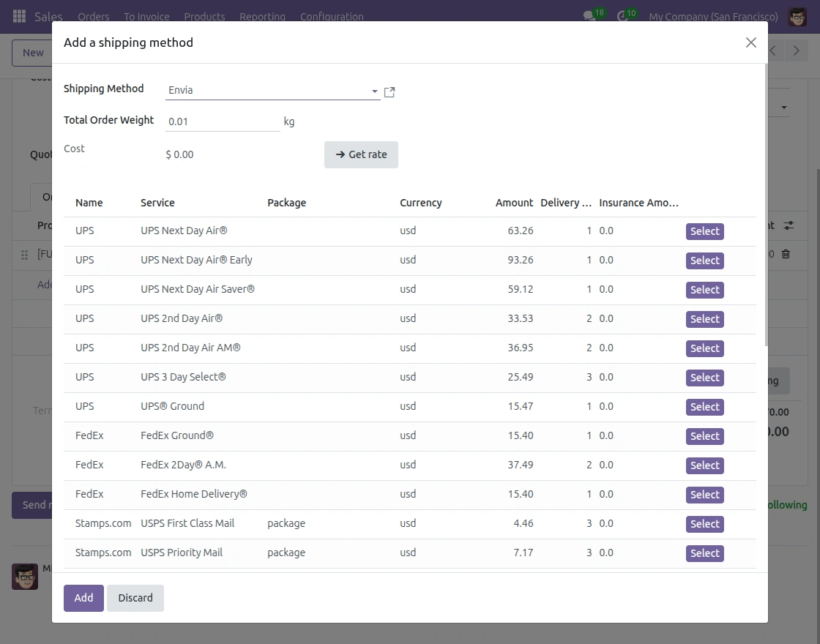The image size is (820, 644).
Task: Open the Reporting menu
Action: [x=263, y=16]
